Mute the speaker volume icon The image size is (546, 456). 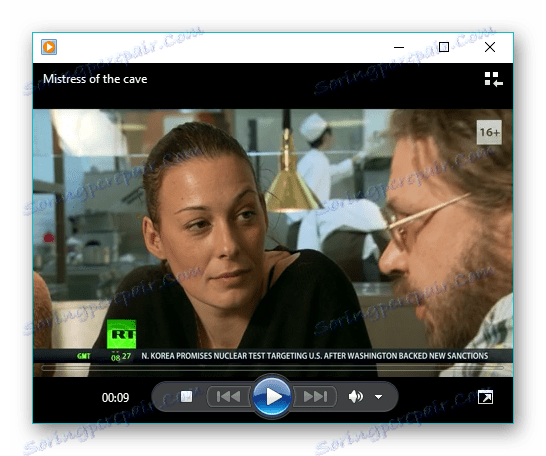tap(356, 396)
